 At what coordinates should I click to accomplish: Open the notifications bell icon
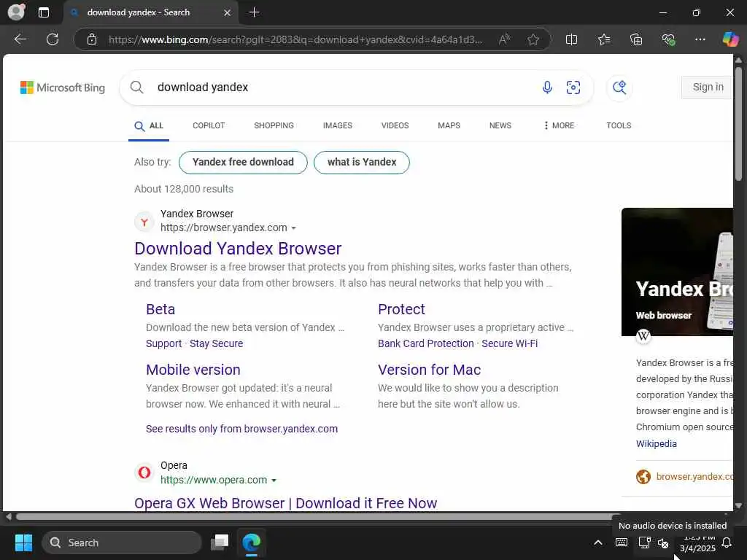[x=727, y=542]
